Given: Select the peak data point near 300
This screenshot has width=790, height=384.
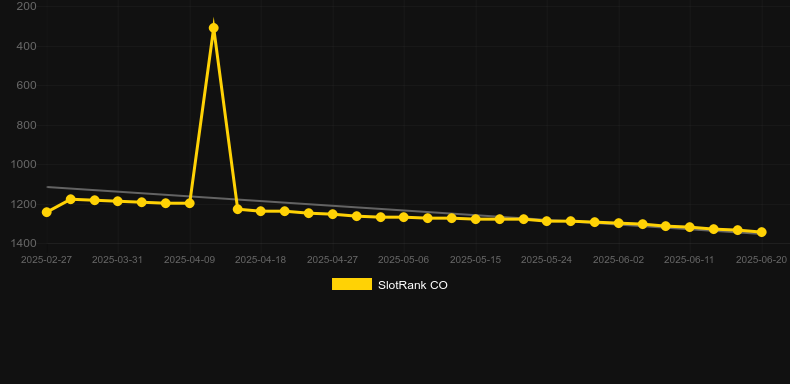Looking at the screenshot, I should tap(214, 28).
